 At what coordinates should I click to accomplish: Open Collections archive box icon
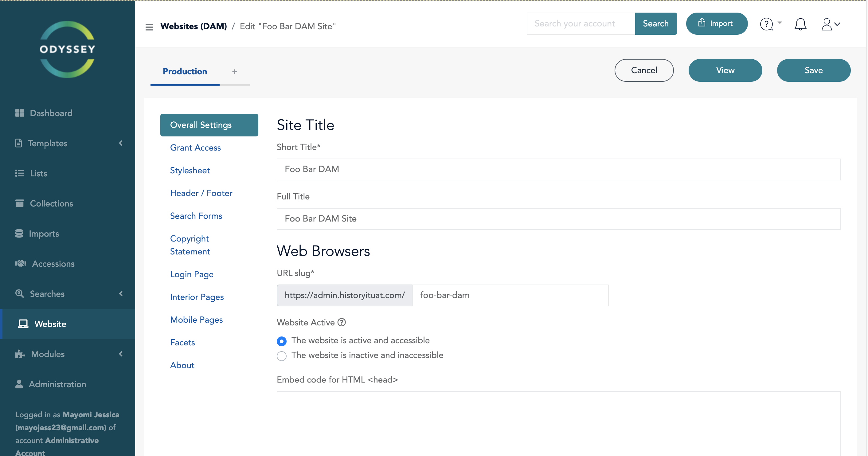(20, 203)
